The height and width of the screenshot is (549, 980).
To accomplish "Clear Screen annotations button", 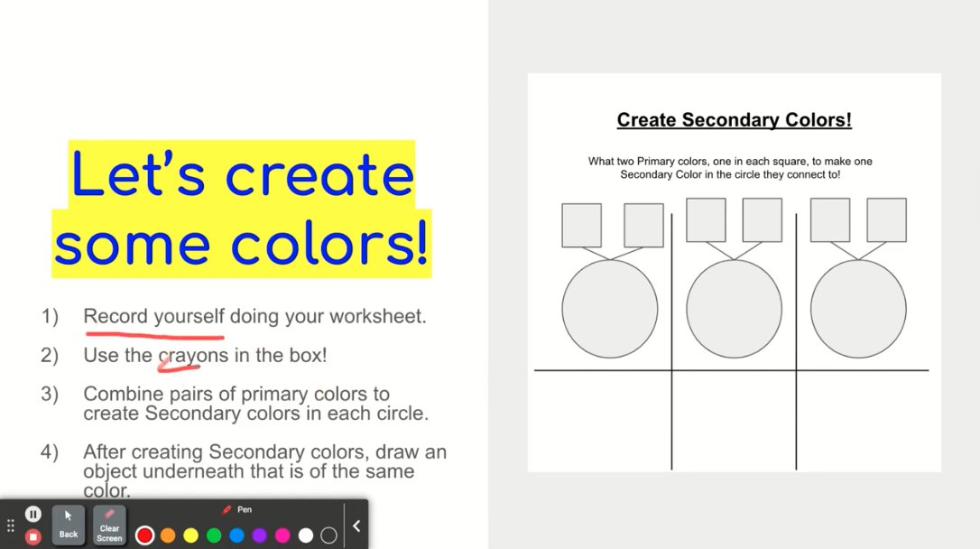I will (109, 525).
